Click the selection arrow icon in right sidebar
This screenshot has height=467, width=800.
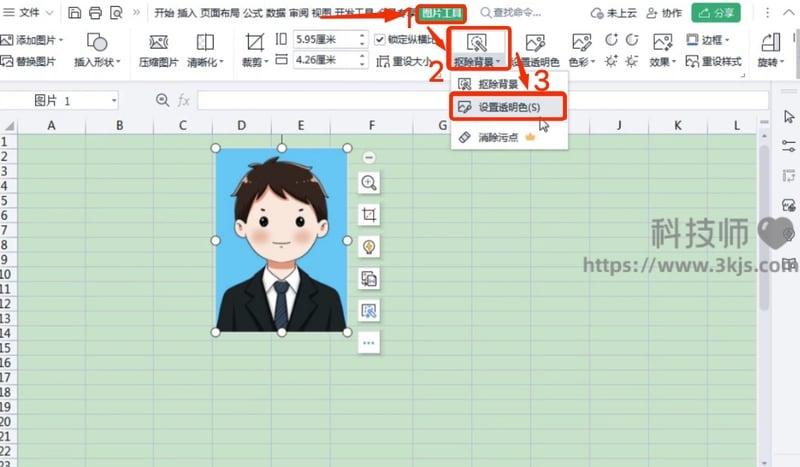coord(789,117)
